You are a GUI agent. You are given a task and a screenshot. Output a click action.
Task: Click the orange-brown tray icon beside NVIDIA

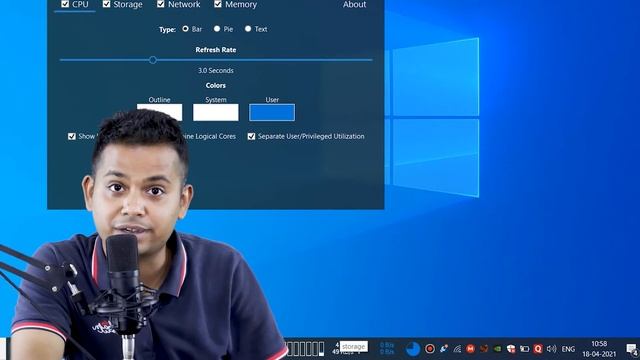484,349
